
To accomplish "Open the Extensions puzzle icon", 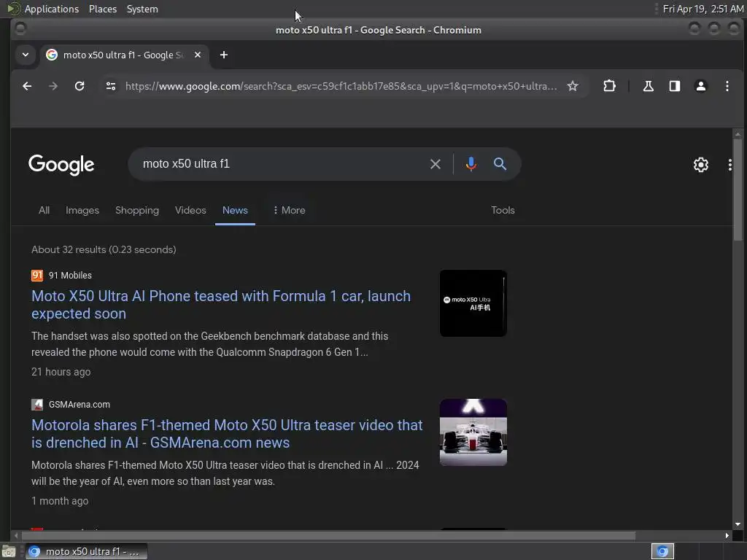I will (609, 86).
